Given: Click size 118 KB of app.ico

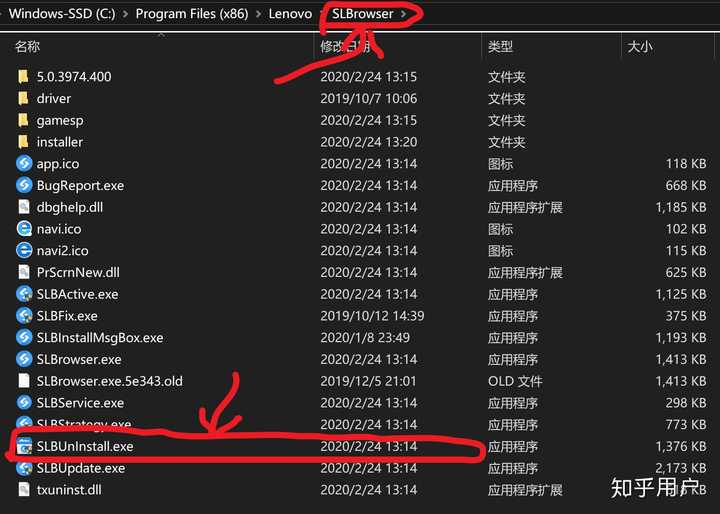Looking at the screenshot, I should point(686,164).
